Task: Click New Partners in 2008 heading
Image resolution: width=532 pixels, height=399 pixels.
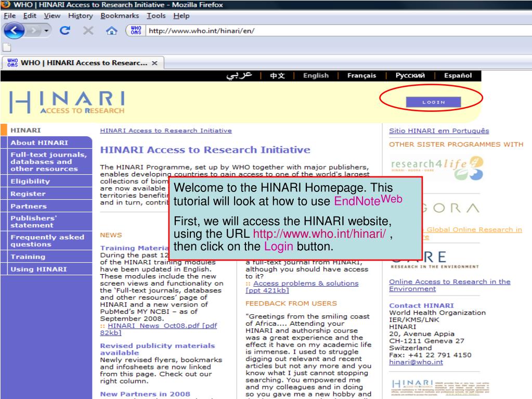Action: tap(145, 394)
